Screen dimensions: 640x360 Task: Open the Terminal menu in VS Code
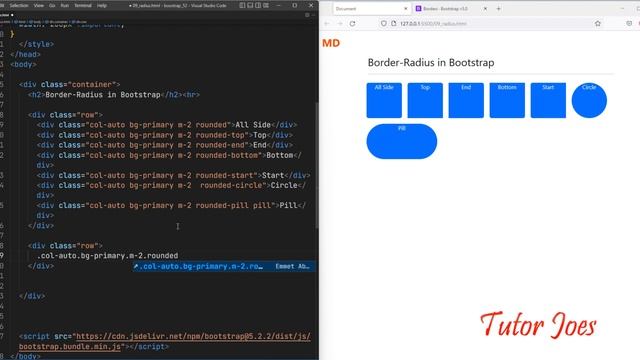pos(83,5)
